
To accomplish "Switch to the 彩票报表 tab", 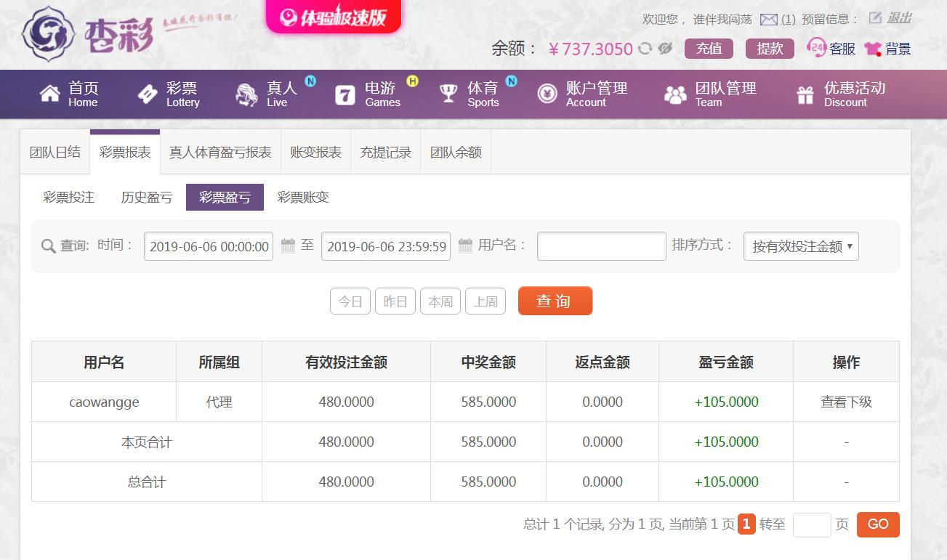I will [125, 153].
